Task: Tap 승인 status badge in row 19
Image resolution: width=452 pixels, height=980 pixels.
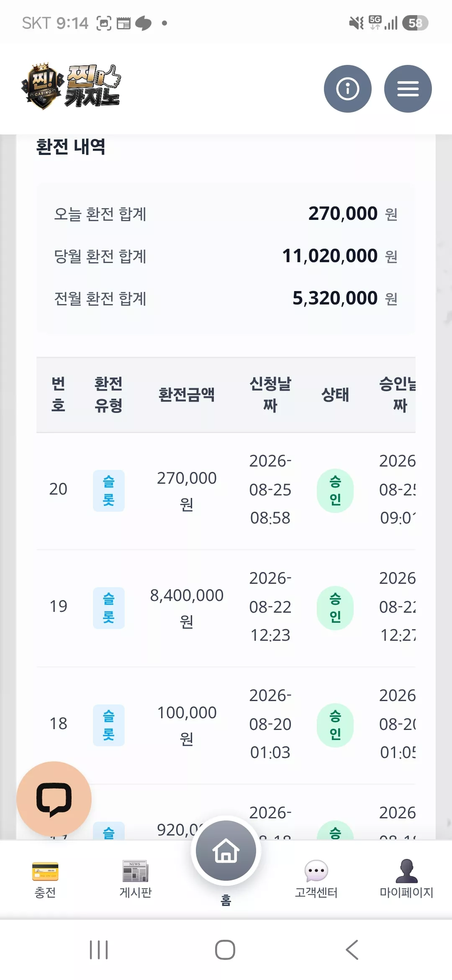Action: coord(335,608)
